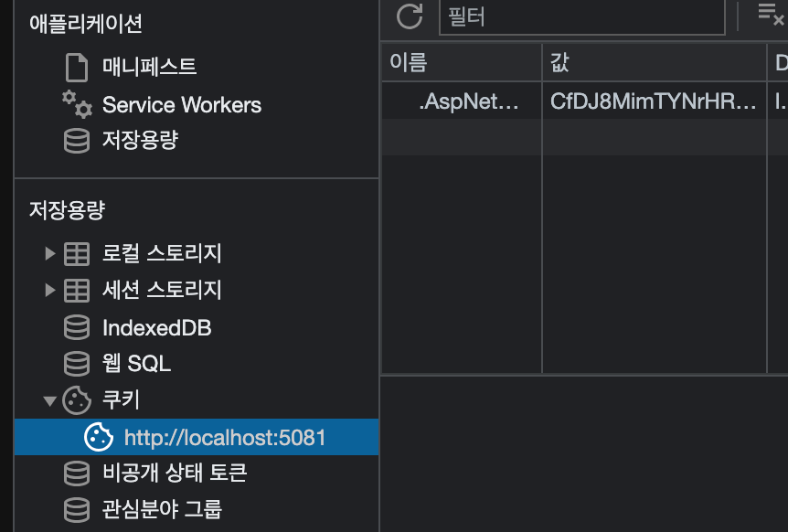Click the 비공개 상태 토큰 database icon
Viewport: 788px width, 532px height.
coord(77,473)
